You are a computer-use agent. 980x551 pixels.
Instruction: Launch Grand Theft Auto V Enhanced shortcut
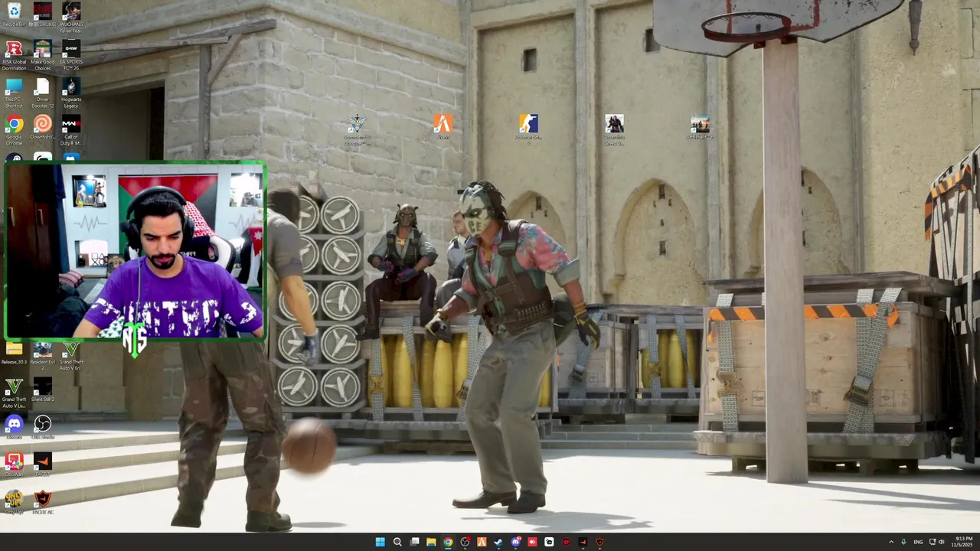[x=71, y=355]
